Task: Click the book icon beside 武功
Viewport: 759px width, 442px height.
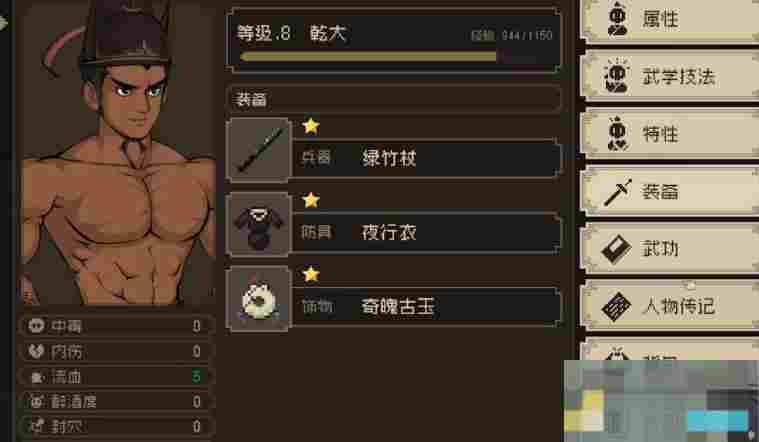Action: click(616, 249)
